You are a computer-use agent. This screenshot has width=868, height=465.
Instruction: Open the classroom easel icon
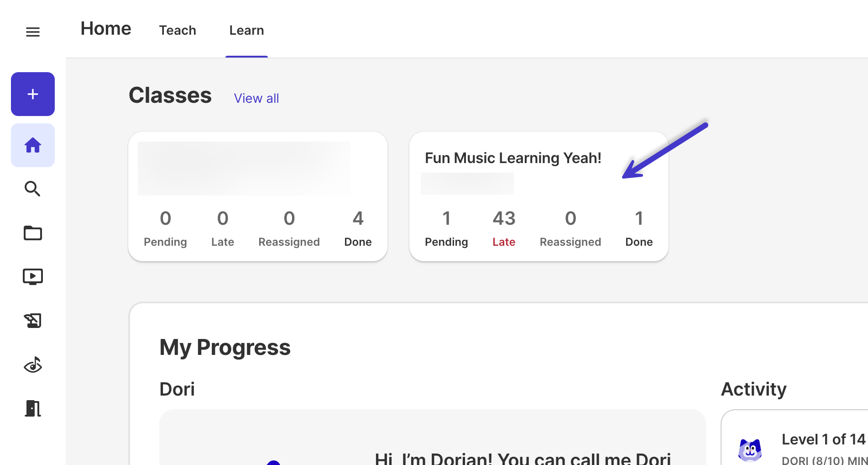pos(33,321)
